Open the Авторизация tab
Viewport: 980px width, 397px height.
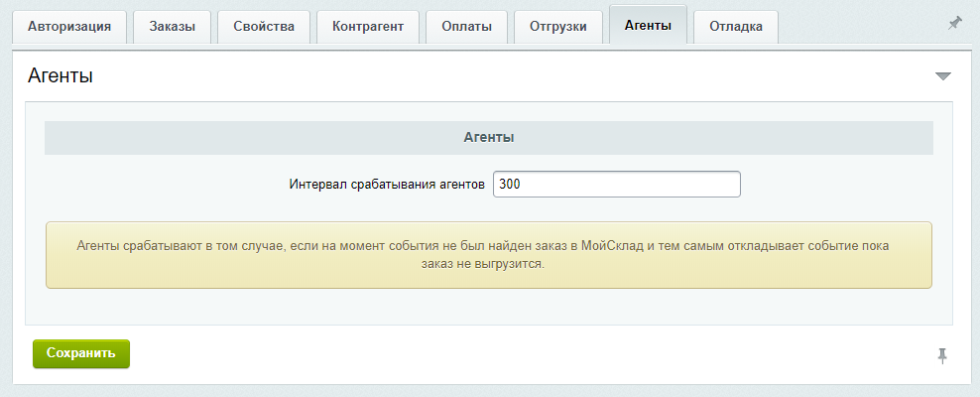click(x=68, y=27)
